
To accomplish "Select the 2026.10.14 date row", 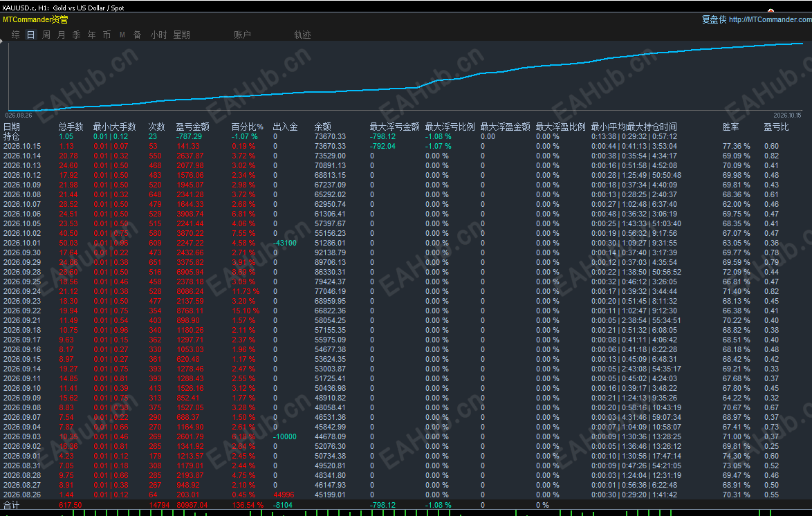I will point(22,156).
